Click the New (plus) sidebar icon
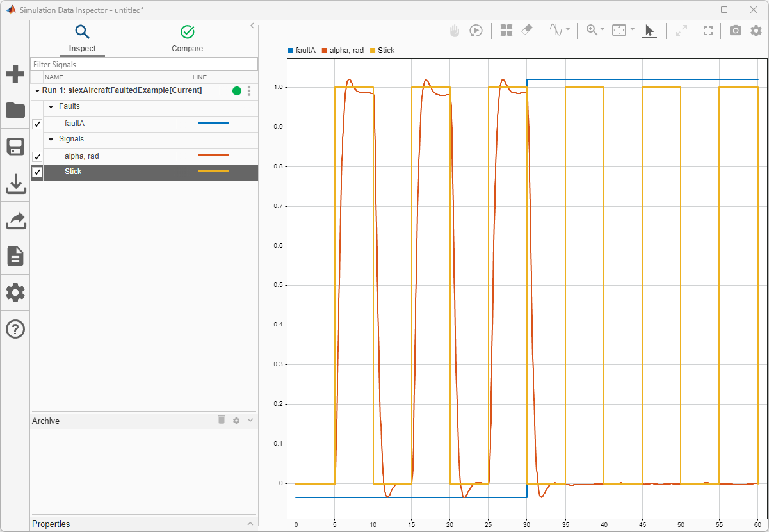This screenshot has height=532, width=769. (15, 74)
